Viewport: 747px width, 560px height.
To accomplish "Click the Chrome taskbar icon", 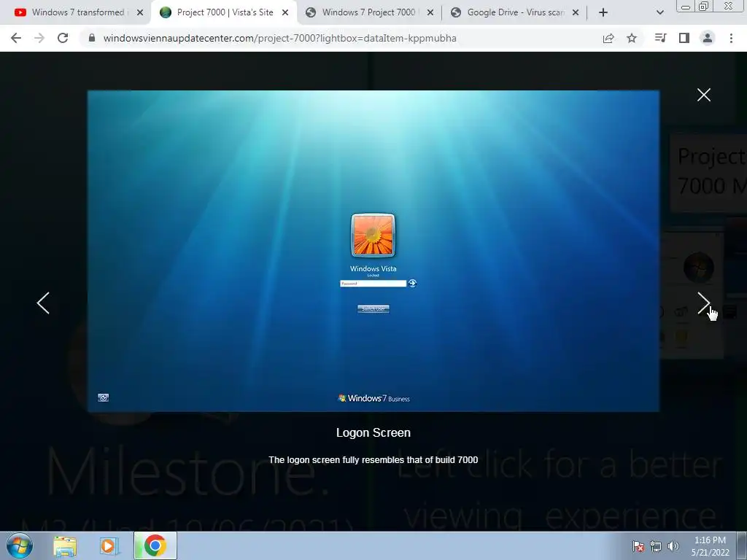I will (155, 545).
